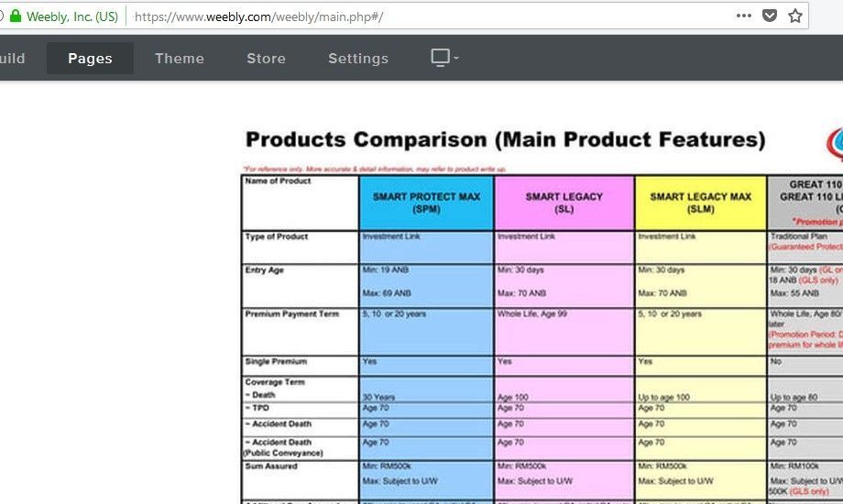The width and height of the screenshot is (843, 504).
Task: Open the Settings tab
Action: point(358,59)
